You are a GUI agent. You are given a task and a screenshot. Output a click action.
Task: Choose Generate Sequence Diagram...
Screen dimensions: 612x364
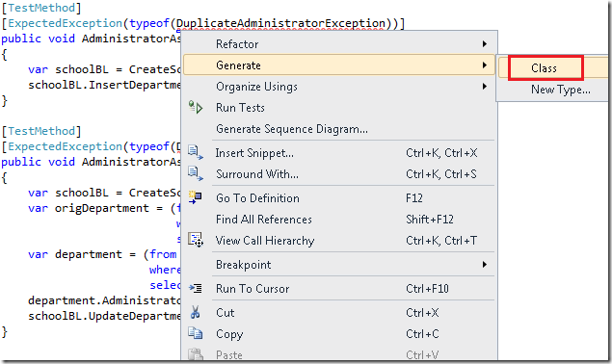point(339,128)
